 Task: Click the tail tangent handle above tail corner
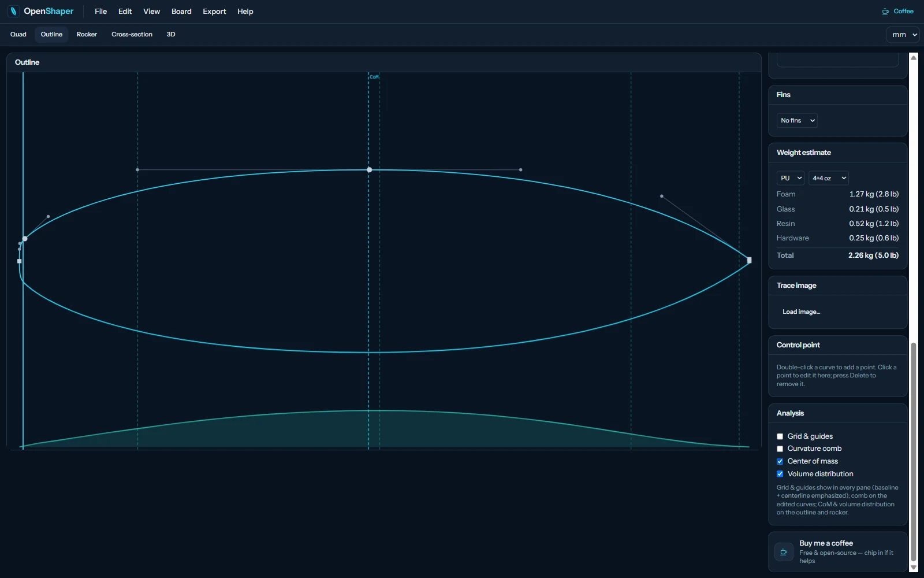click(x=48, y=217)
